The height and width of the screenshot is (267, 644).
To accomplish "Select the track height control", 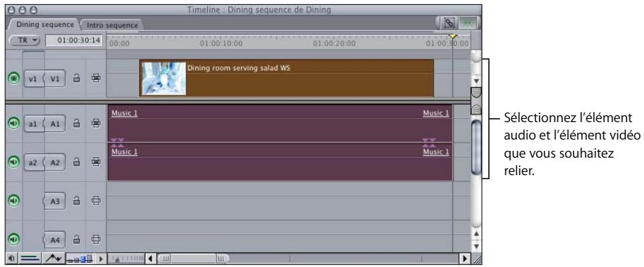I will point(80,258).
